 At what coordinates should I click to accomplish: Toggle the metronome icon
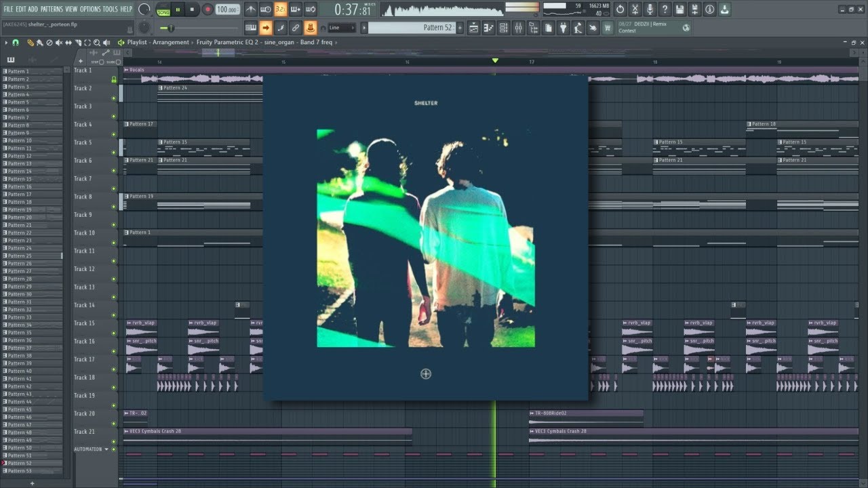pyautogui.click(x=251, y=9)
